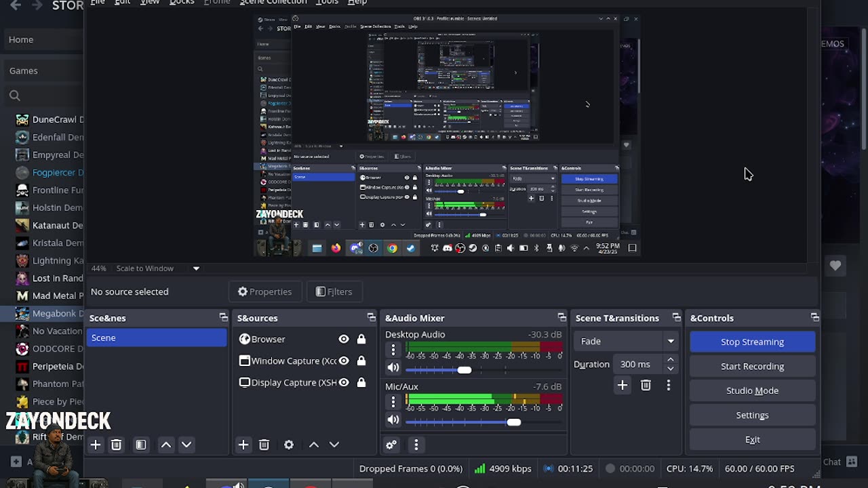Add a scene transition with plus icon
The width and height of the screenshot is (868, 488).
pos(622,385)
